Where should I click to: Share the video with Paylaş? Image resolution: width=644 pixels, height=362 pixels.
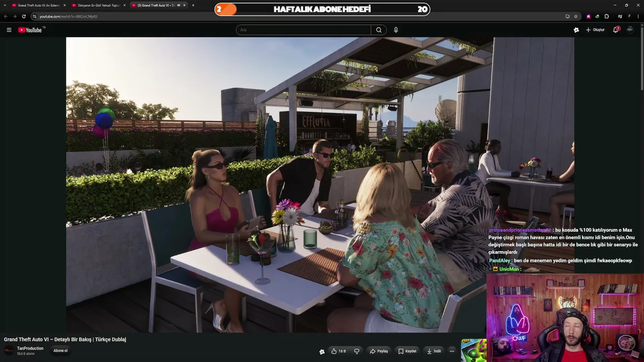coord(379,351)
